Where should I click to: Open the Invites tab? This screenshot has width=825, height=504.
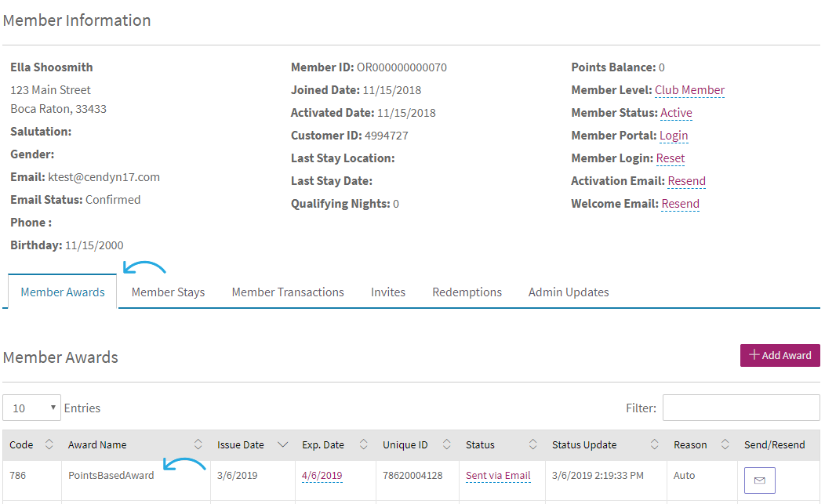pyautogui.click(x=387, y=292)
